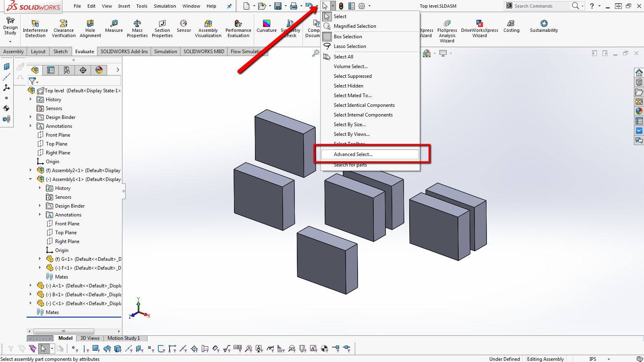Toggle the ConfigurationManager tab icon
The width and height of the screenshot is (644, 362).
(x=67, y=70)
